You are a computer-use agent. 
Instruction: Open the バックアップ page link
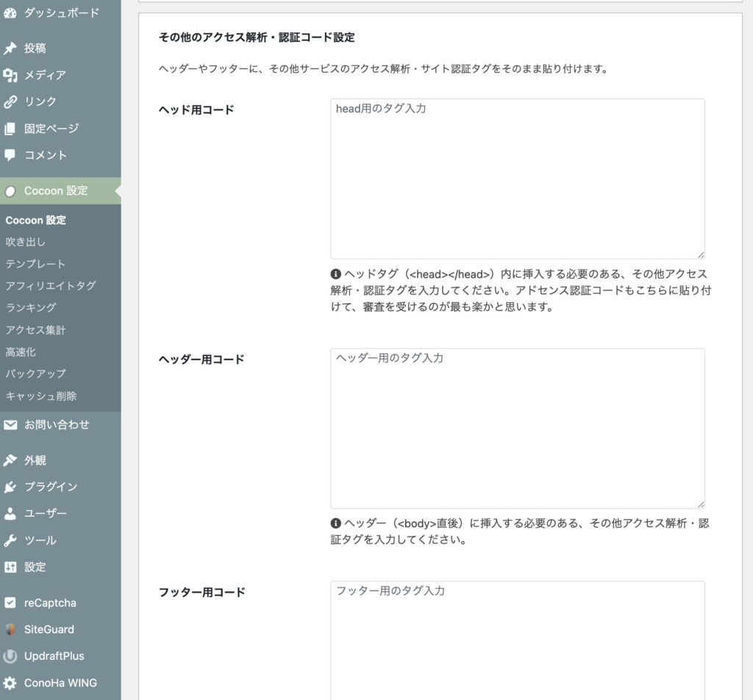point(35,374)
